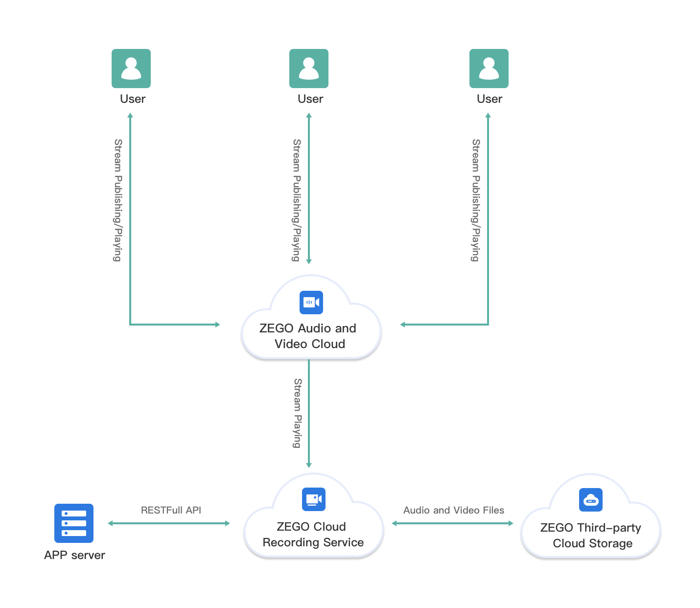Click the 'Audio and Video Files' label
700x608 pixels.
coord(454,510)
